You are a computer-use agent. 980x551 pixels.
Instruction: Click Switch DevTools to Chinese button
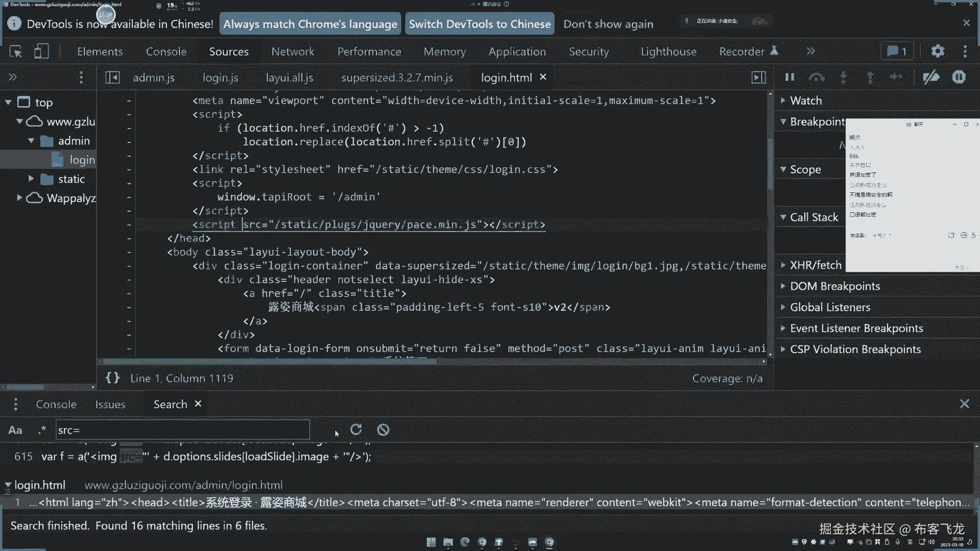click(479, 24)
